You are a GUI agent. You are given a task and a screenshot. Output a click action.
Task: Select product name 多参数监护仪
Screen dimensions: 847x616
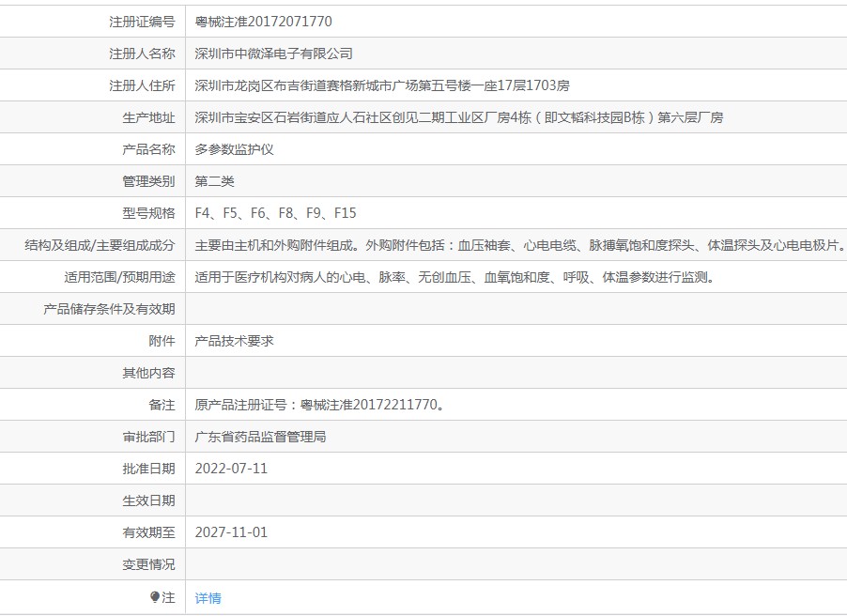[235, 149]
